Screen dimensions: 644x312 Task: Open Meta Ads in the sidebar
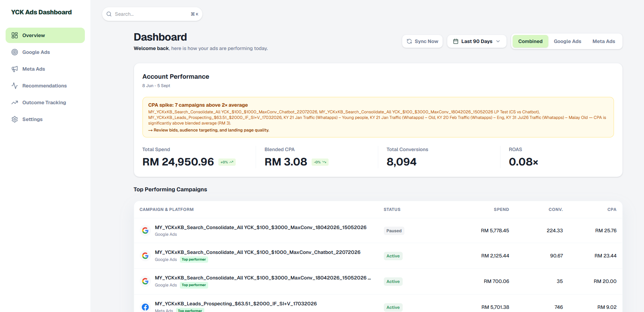click(45, 69)
